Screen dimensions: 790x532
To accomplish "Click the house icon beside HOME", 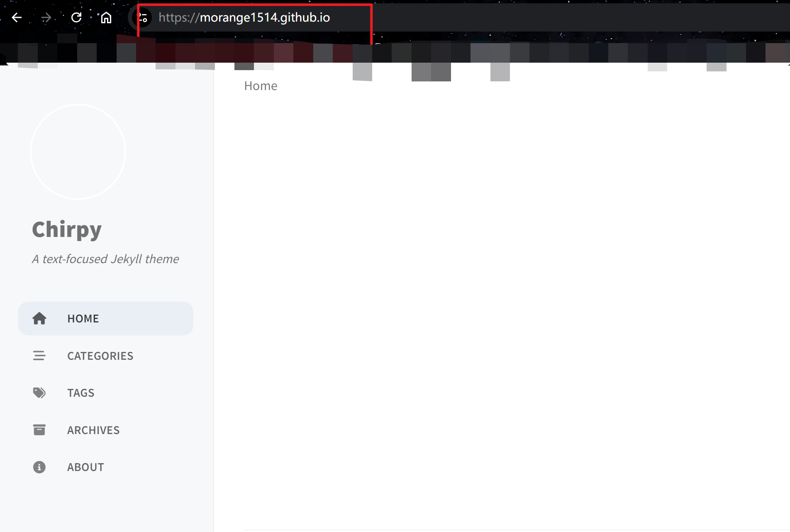I will pos(39,318).
